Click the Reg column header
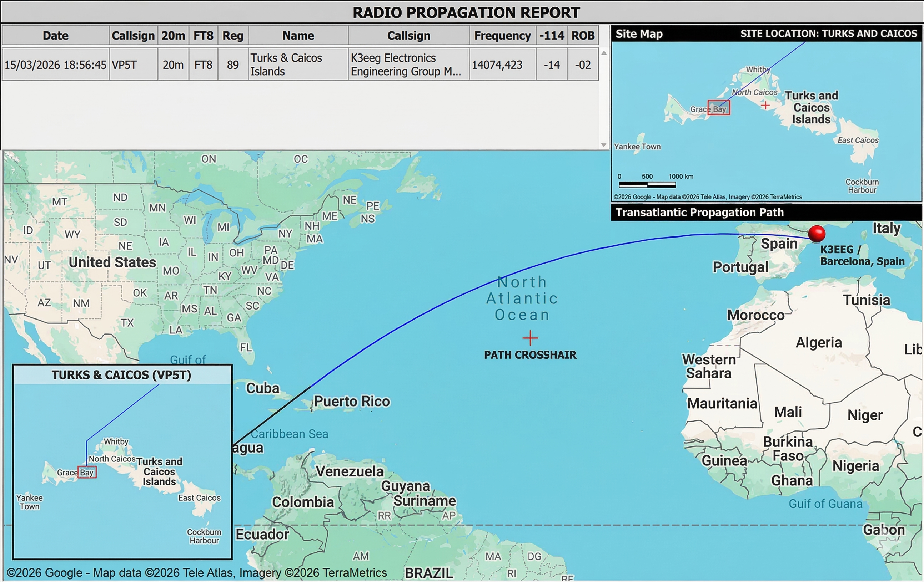 click(x=233, y=36)
